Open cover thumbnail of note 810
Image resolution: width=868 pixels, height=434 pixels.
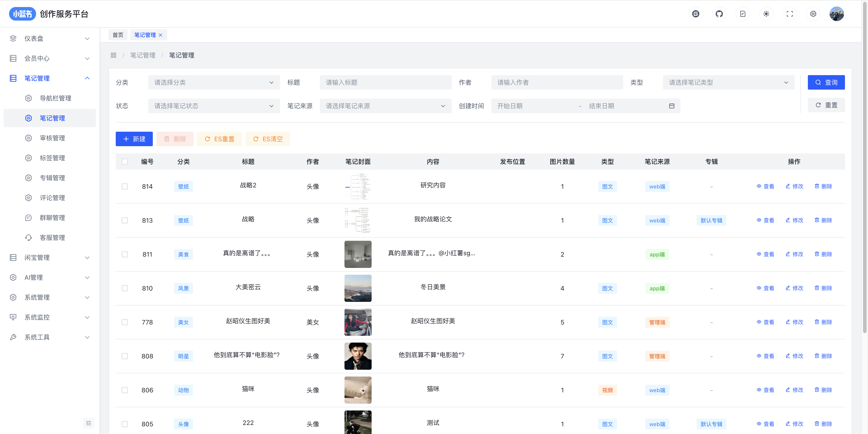358,288
